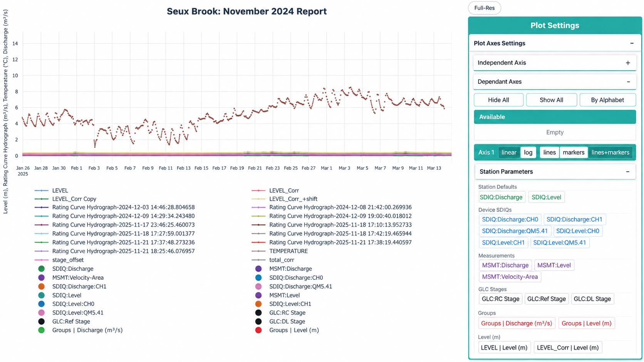Click pink SDIQ:Level:QM5.41 legend marker
Image resolution: width=644 pixels, height=362 pixels.
click(x=42, y=313)
